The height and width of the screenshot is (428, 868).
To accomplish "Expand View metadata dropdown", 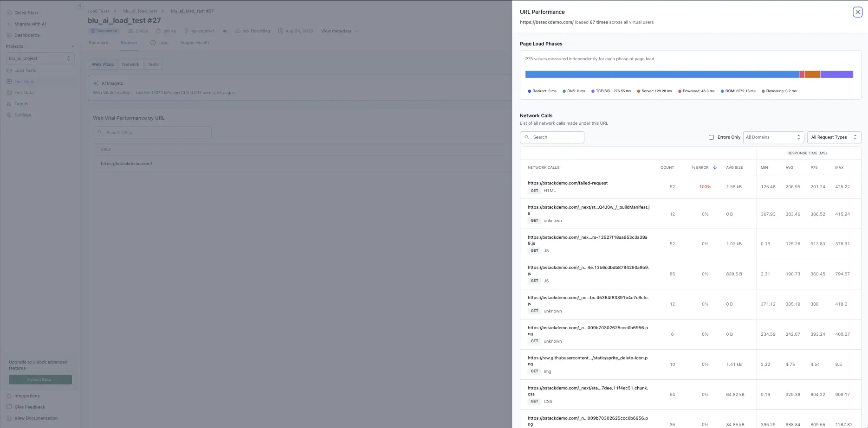I will 340,31.
